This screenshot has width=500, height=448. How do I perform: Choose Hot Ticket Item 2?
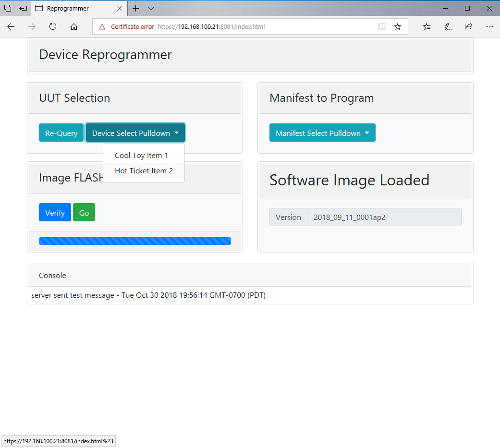coord(144,171)
